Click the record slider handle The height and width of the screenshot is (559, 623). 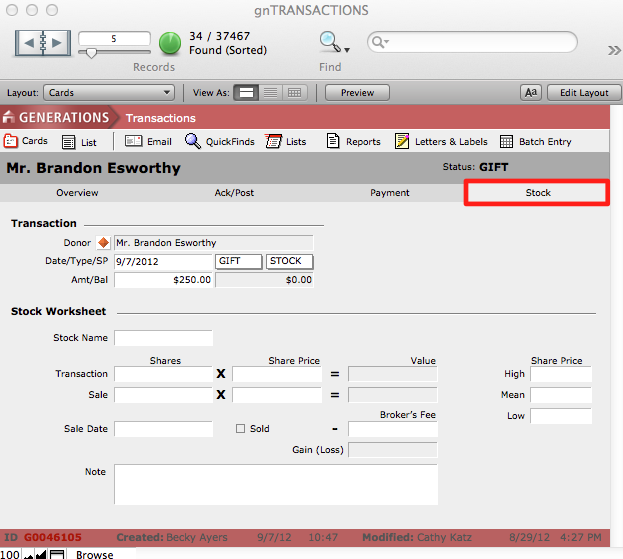91,55
